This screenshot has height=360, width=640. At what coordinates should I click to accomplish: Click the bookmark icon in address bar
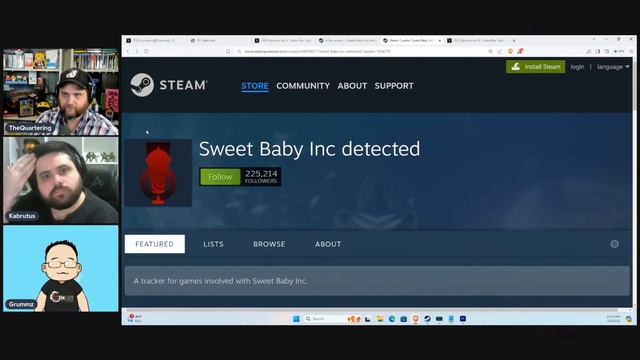228,51
